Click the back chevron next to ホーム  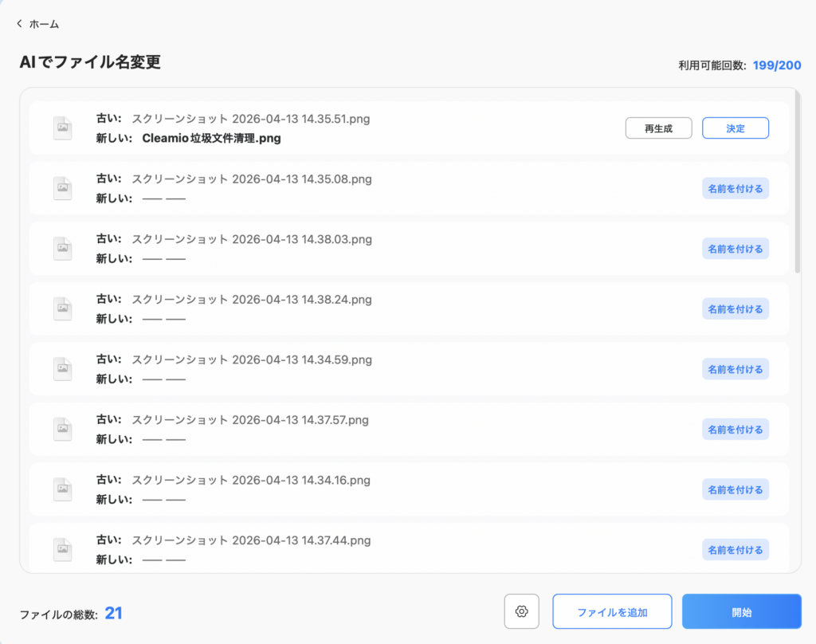[19, 24]
